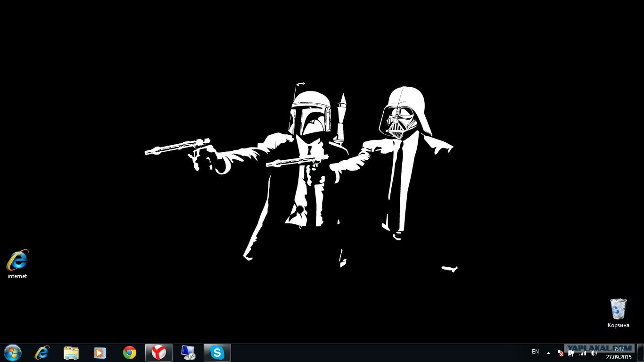Switch to the Skype taskbar button
Viewport: 644px width, 362px height.
click(x=217, y=353)
